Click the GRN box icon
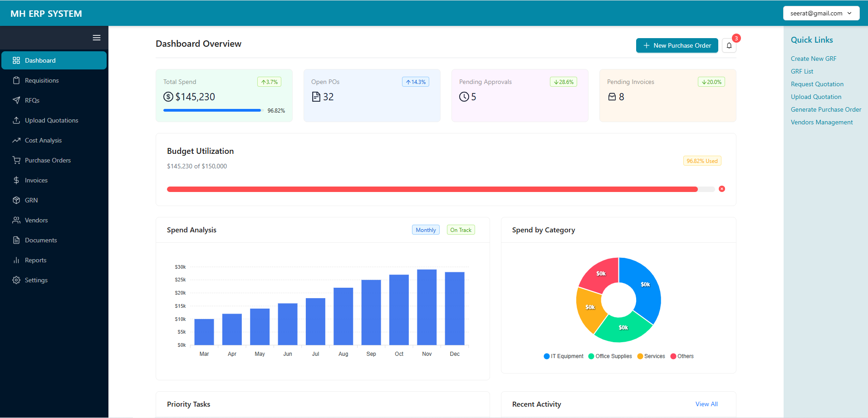The width and height of the screenshot is (868, 418). pos(16,200)
